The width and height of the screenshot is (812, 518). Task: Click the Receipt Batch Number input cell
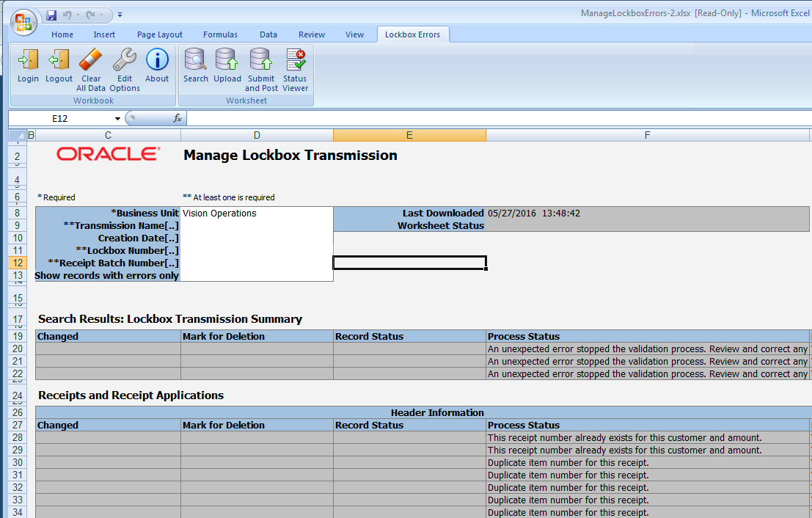coord(257,263)
